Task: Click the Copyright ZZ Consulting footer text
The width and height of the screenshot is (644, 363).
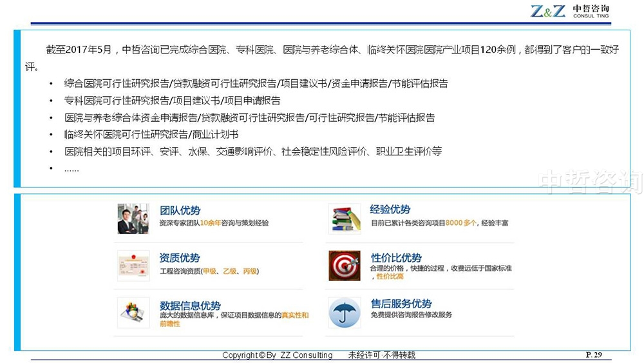Action: click(x=278, y=355)
